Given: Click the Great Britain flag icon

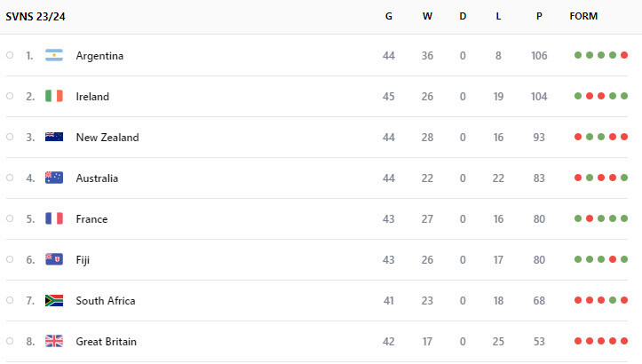Looking at the screenshot, I should pyautogui.click(x=54, y=341).
